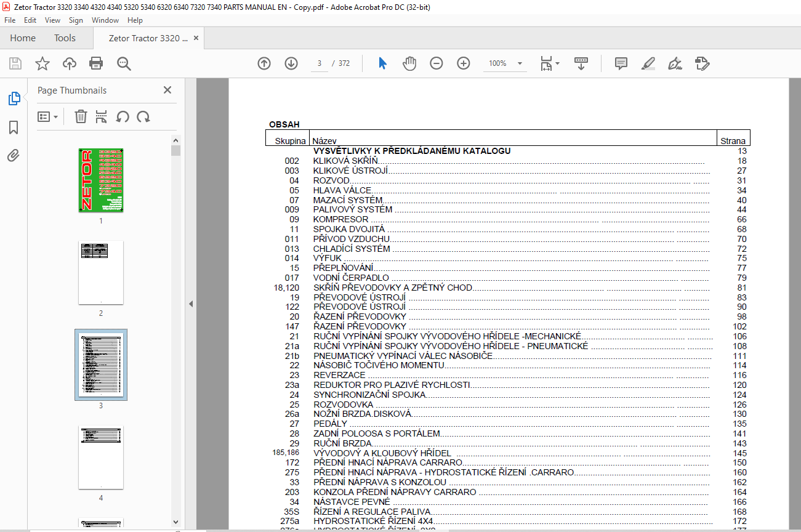Select page 2 thumbnail
Screen dimensions: 801x532
101,273
